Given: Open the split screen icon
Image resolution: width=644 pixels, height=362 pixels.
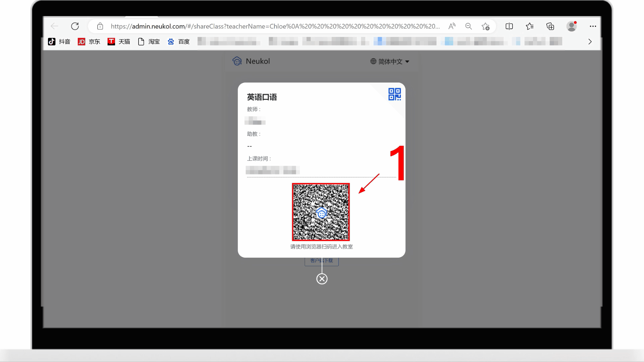Looking at the screenshot, I should coord(509,26).
